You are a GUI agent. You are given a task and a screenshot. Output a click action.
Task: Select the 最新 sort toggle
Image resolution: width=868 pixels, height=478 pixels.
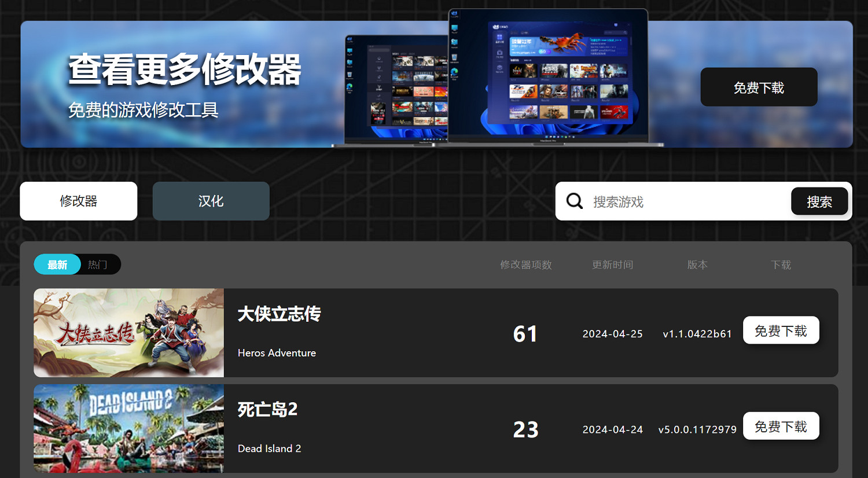point(57,264)
